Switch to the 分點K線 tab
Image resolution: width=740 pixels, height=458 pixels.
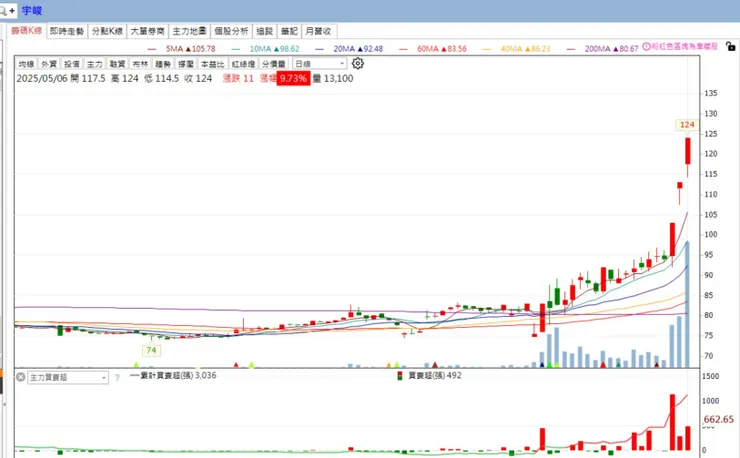pyautogui.click(x=107, y=31)
